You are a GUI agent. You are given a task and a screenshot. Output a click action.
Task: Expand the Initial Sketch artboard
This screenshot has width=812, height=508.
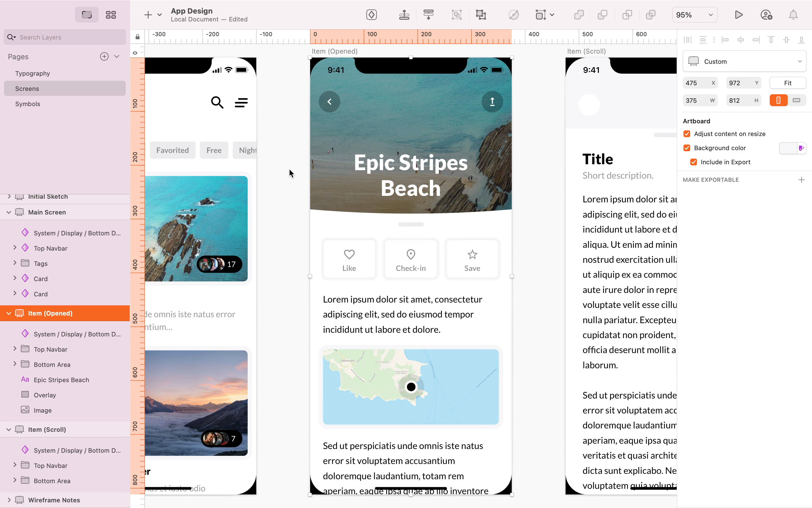click(9, 196)
